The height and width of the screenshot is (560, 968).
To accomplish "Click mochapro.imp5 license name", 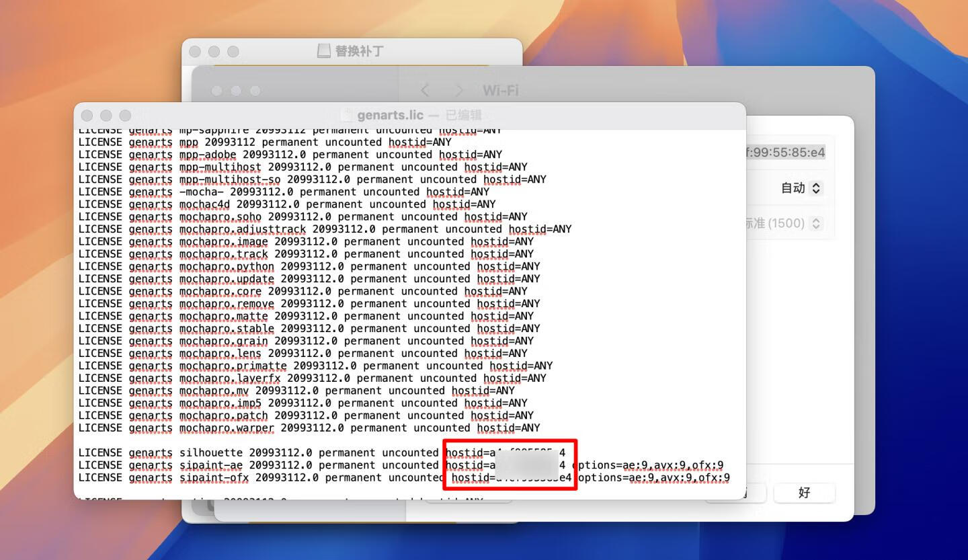I will (x=220, y=403).
